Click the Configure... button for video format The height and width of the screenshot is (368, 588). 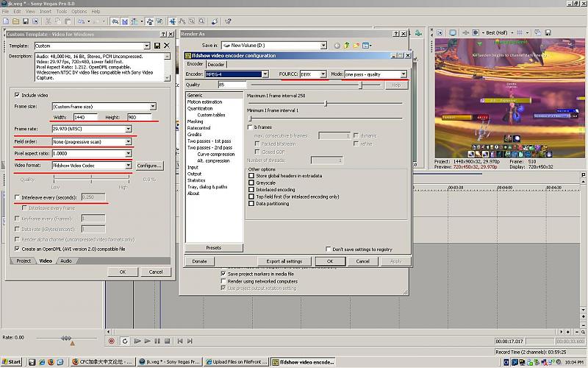point(149,166)
